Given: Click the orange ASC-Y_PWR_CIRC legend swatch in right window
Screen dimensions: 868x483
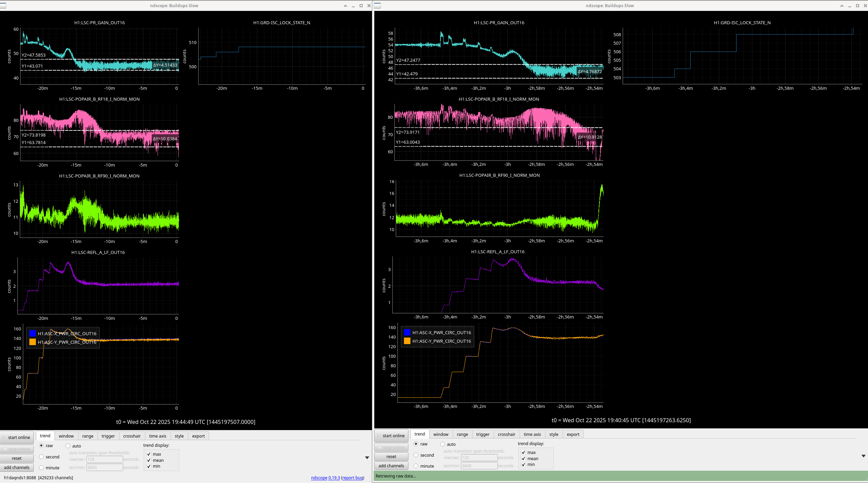Looking at the screenshot, I should [407, 341].
